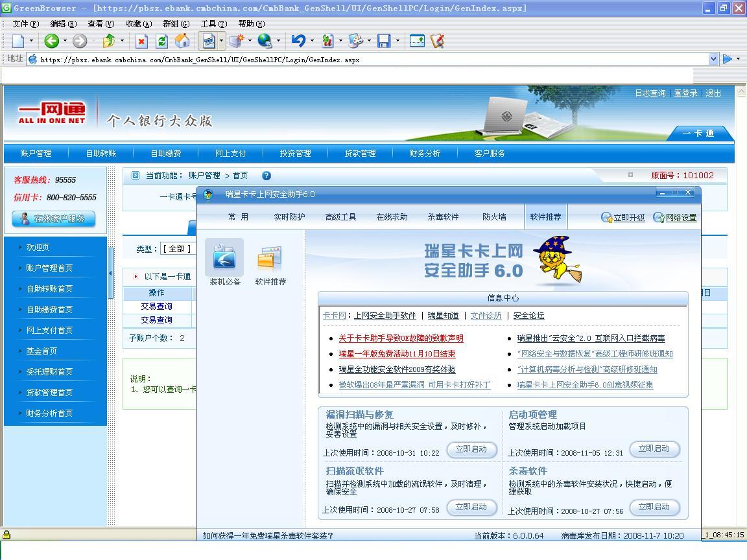Click the filmstrip page toolbar icon
This screenshot has height=560, width=747.
pyautogui.click(x=209, y=41)
